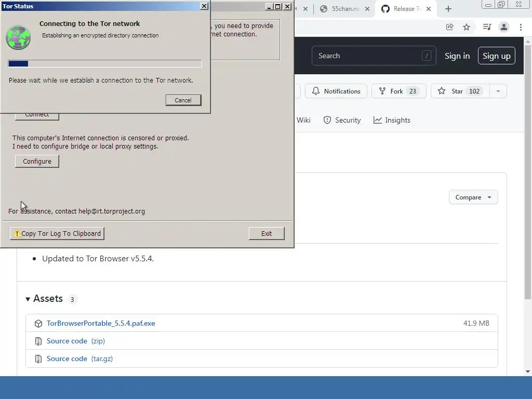Image resolution: width=532 pixels, height=399 pixels.
Task: Click 'Updated to Tor Browser v5.5.4.' text
Action: [98, 259]
